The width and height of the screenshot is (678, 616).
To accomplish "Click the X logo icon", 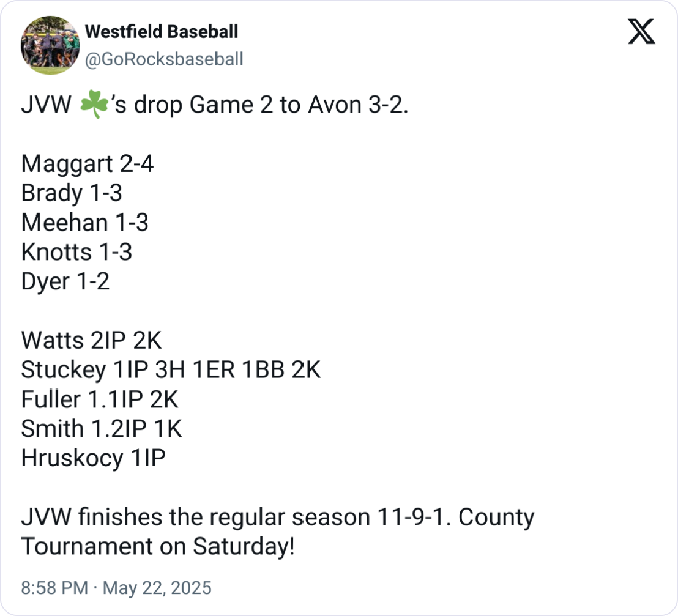I will point(641,32).
